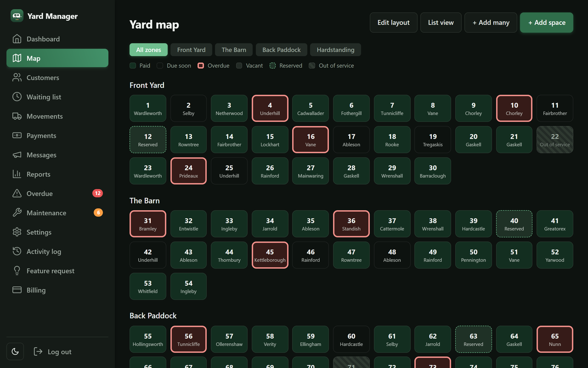588x368 pixels.
Task: Select overdue space 16 Vane
Action: click(x=311, y=140)
